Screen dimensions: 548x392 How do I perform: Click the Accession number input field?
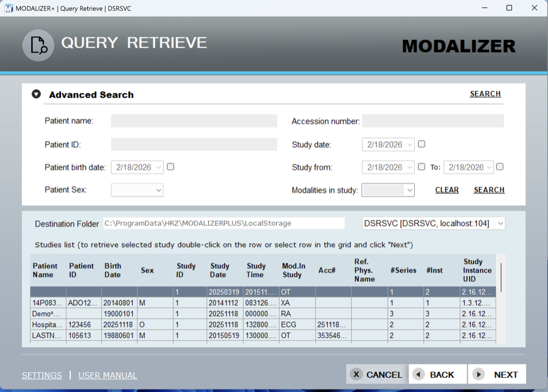click(433, 121)
